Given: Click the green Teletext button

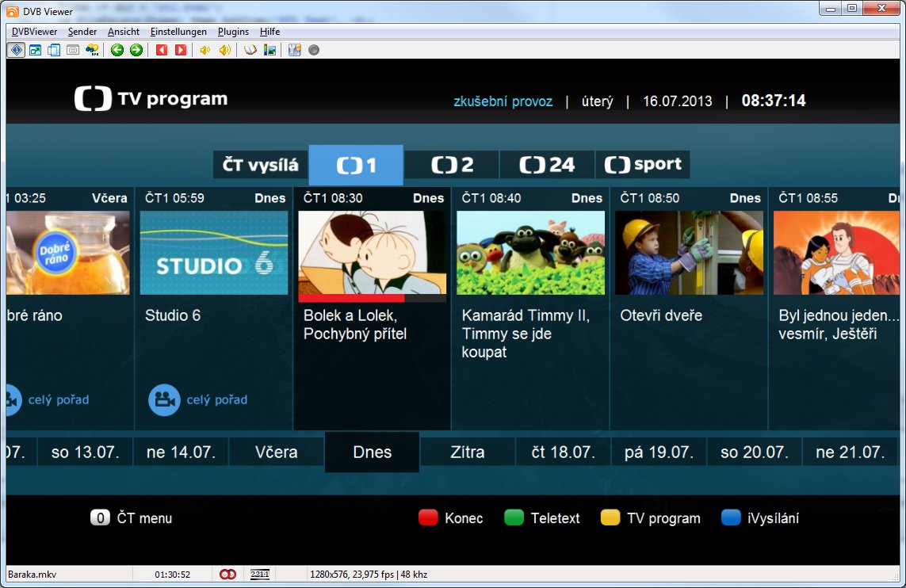Looking at the screenshot, I should pos(542,518).
